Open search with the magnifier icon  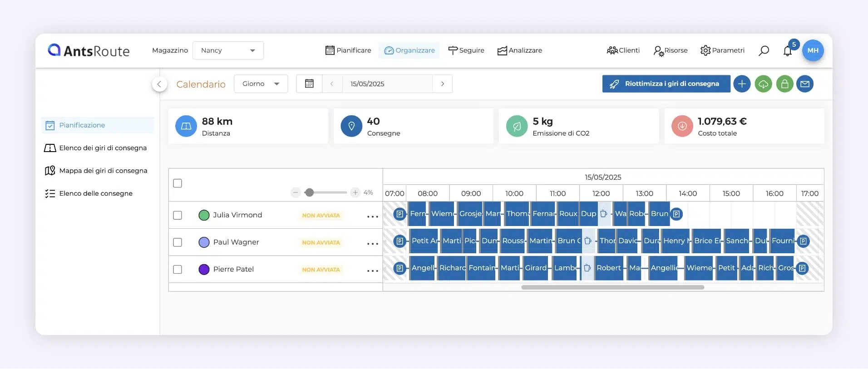point(764,50)
